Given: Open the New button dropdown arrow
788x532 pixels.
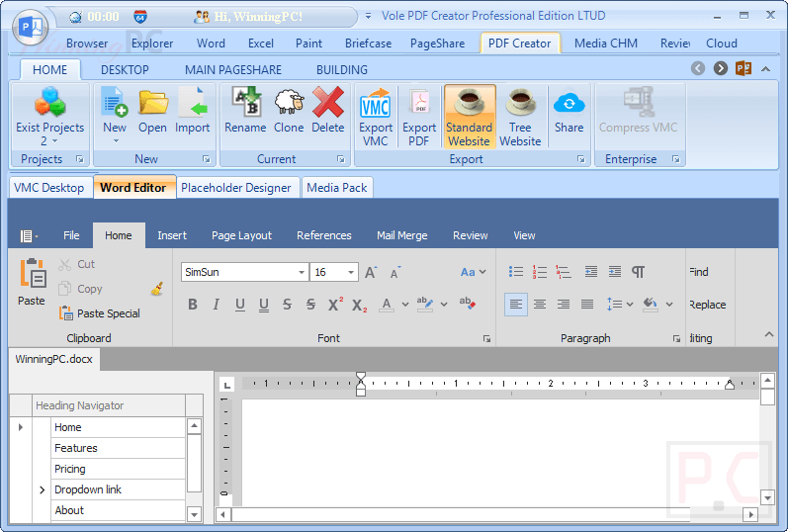Looking at the screenshot, I should coord(116,141).
